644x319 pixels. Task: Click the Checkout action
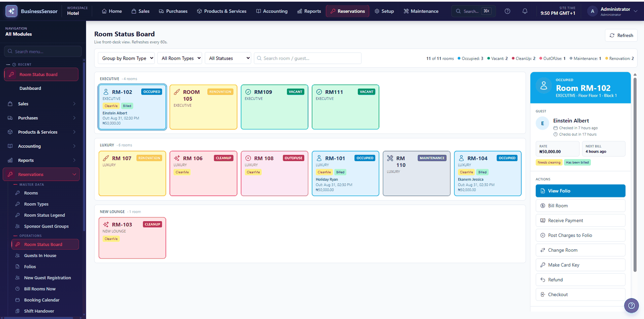point(580,294)
